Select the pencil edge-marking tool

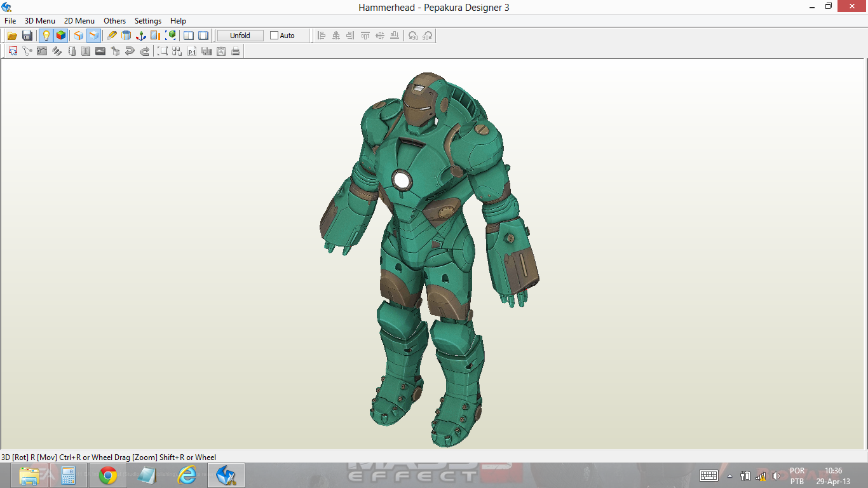[x=112, y=36]
